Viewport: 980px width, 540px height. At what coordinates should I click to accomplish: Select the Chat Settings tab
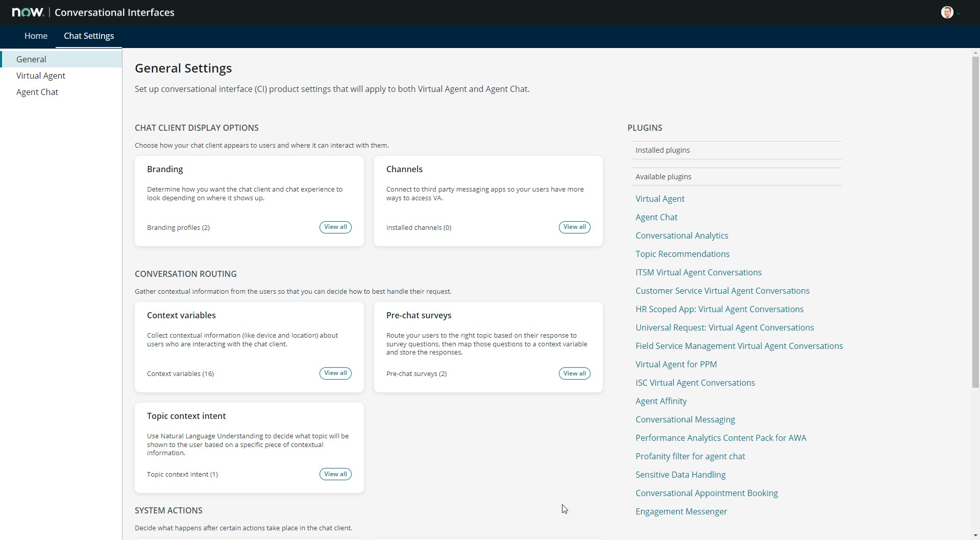point(88,36)
